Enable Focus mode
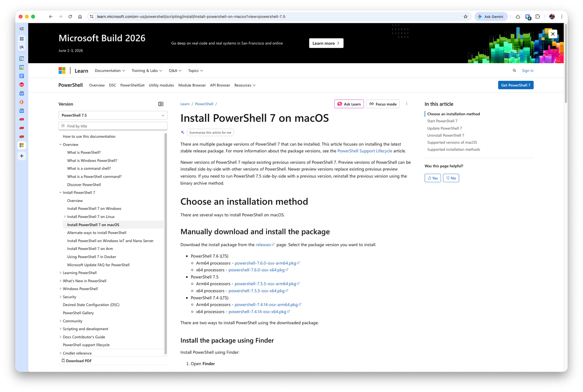 tap(383, 104)
